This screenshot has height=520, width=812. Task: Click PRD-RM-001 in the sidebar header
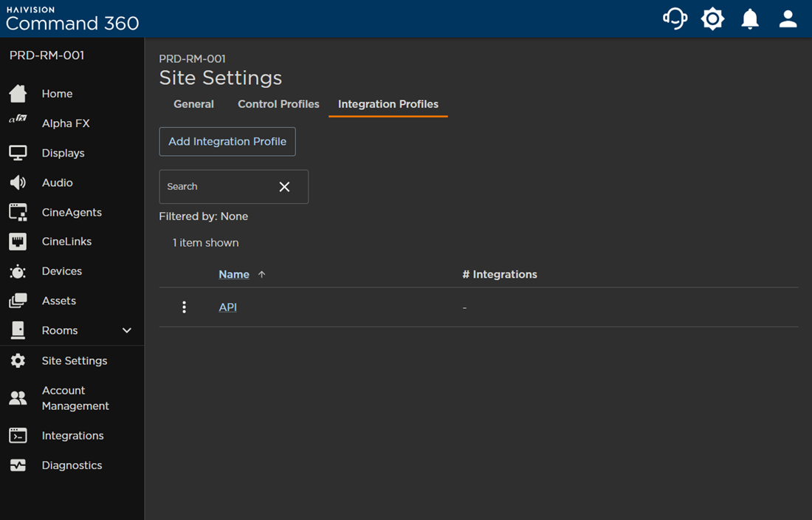pos(47,55)
